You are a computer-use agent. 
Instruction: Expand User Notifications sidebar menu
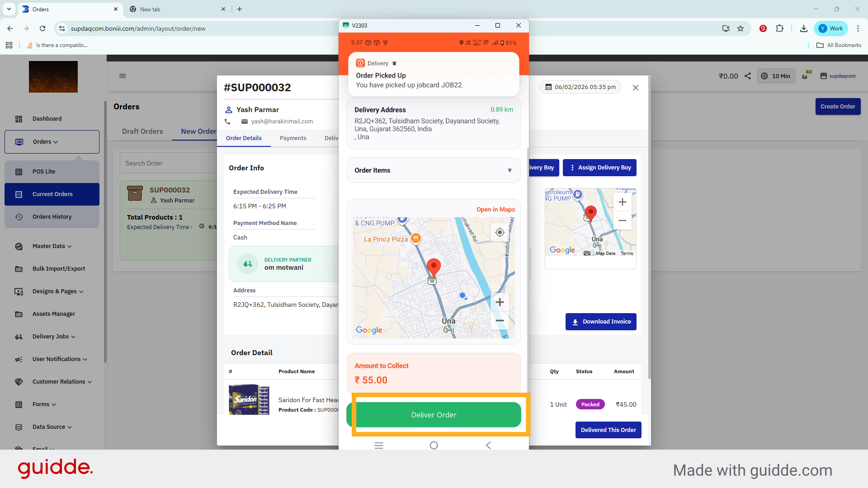click(x=60, y=359)
